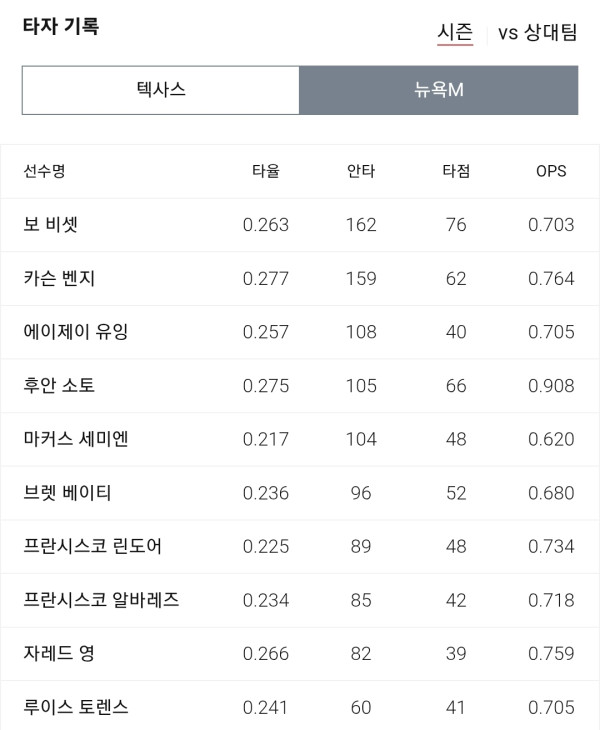Open player 브렛 베이티 row
This screenshot has height=730, width=600.
300,493
